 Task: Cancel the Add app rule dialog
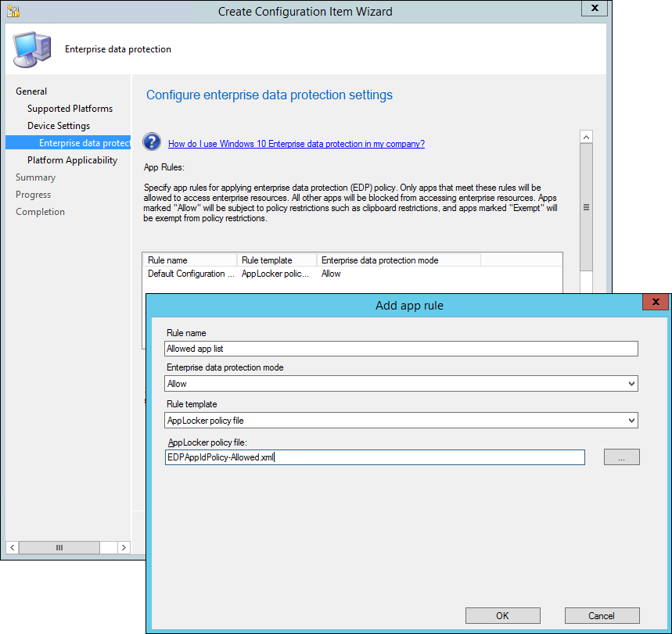tap(602, 615)
